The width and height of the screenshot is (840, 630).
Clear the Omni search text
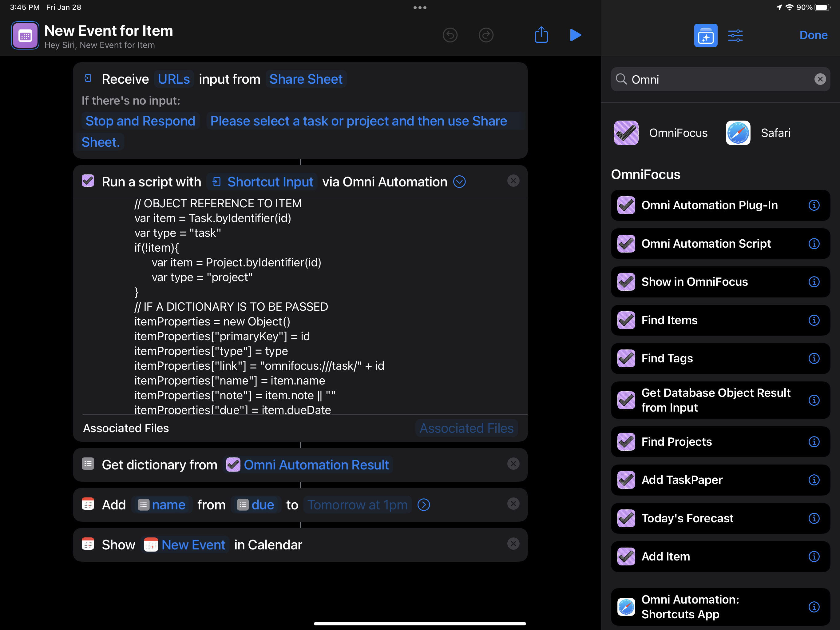pyautogui.click(x=820, y=79)
